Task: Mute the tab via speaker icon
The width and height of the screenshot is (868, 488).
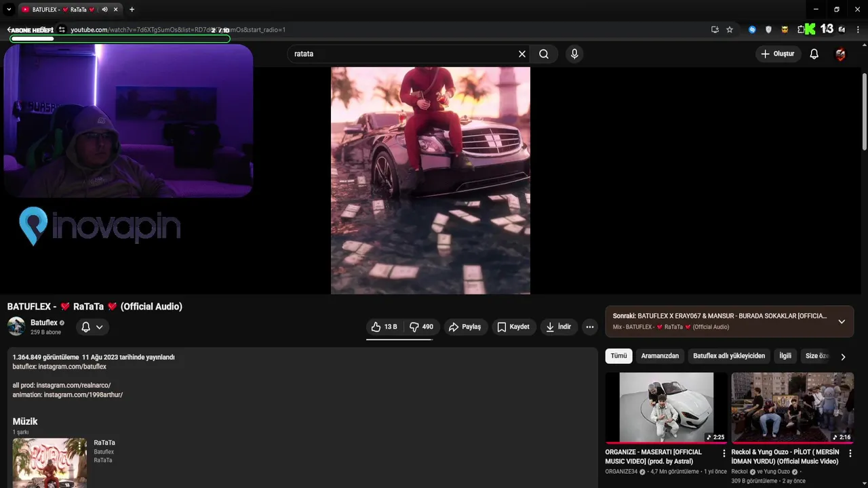Action: [x=105, y=9]
